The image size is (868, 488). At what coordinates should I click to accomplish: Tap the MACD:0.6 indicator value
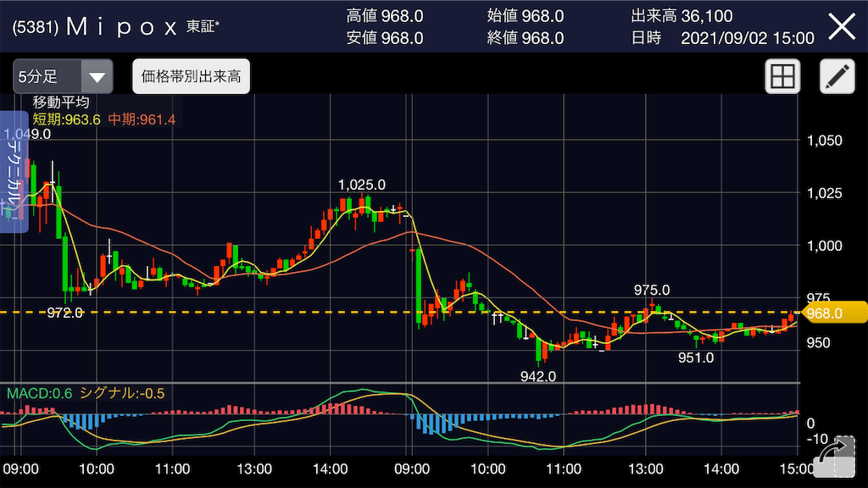(x=39, y=393)
